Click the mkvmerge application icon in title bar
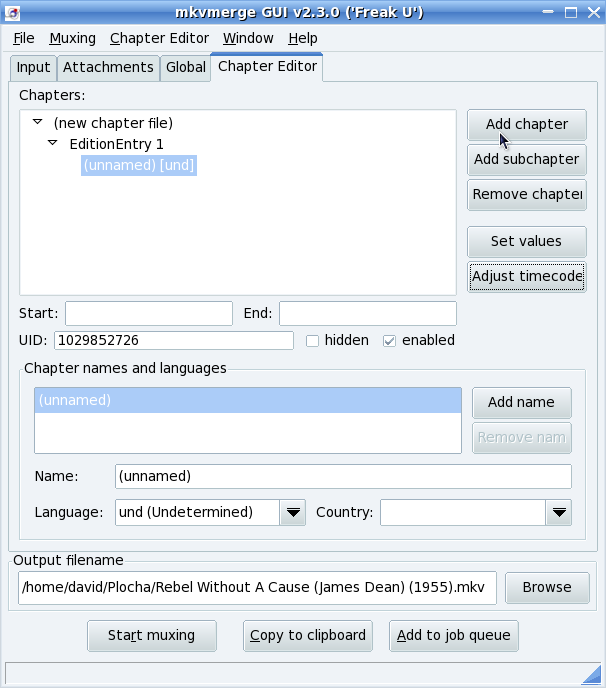 coord(12,12)
